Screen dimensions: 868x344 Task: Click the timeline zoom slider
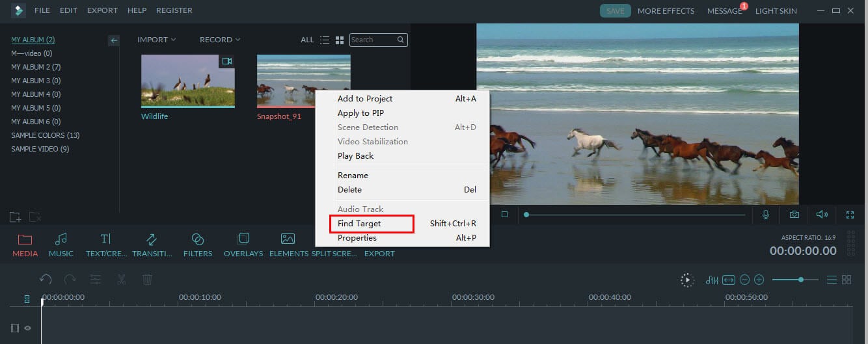click(796, 280)
